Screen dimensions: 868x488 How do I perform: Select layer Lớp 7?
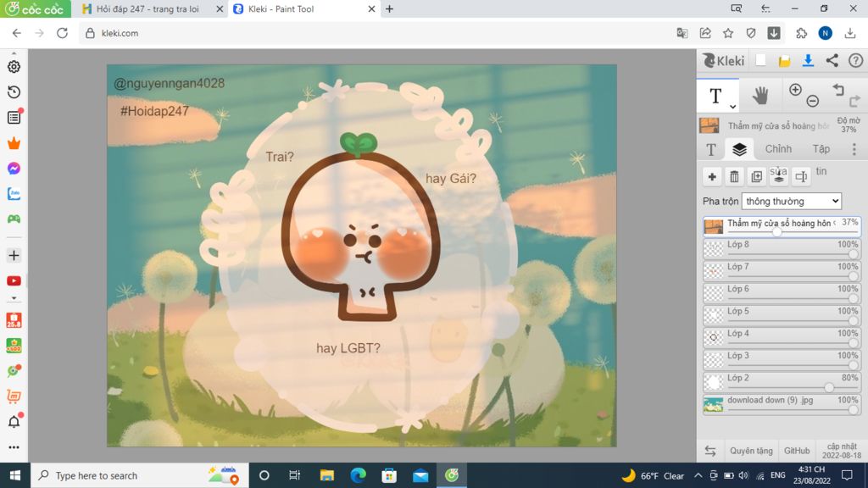[782, 270]
